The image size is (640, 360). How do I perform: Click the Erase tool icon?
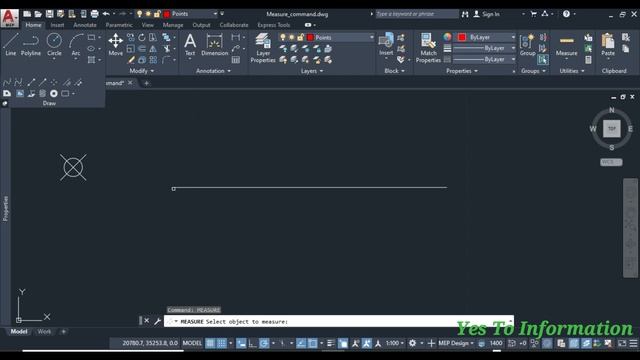[131, 60]
